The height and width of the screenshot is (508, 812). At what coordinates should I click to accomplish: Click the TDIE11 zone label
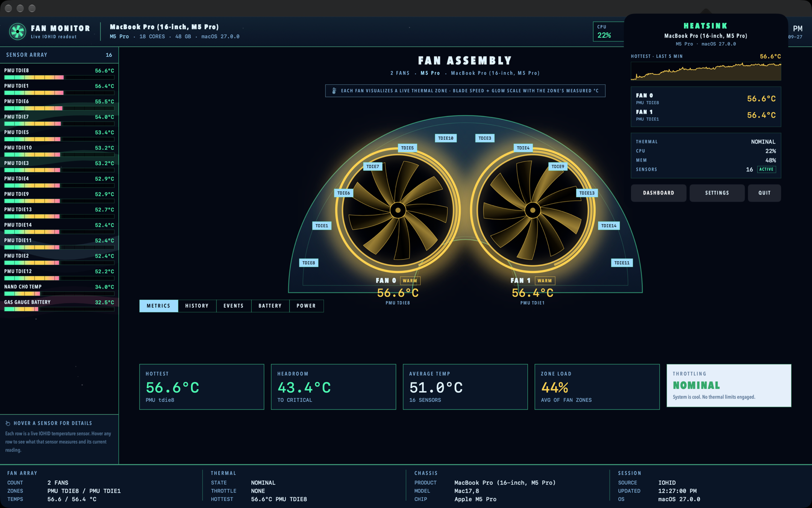tap(622, 263)
